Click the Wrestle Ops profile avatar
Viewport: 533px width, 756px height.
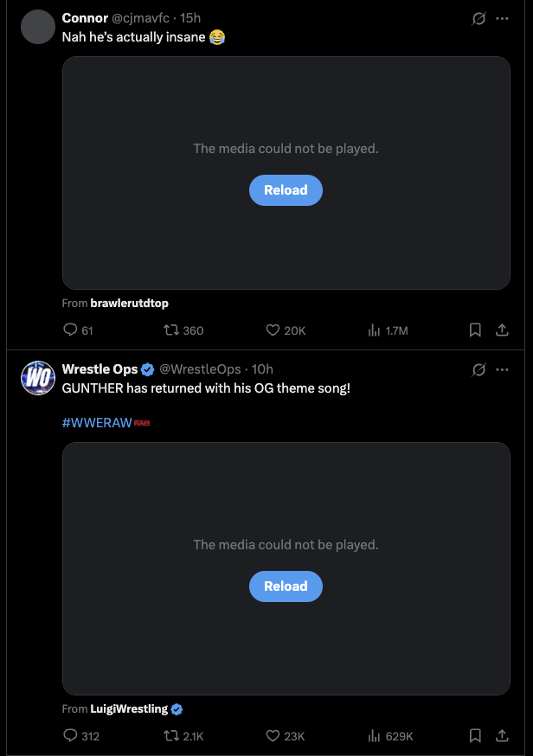[37, 378]
